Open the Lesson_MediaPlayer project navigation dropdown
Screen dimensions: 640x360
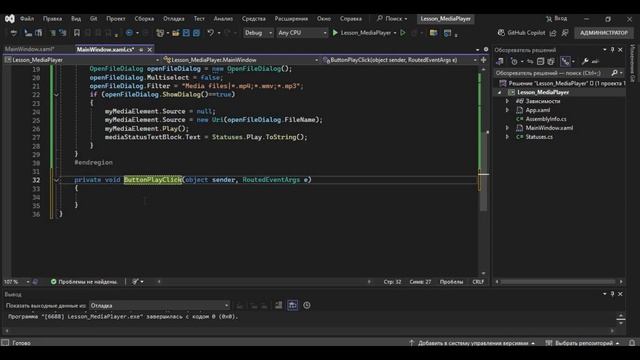[x=82, y=60]
